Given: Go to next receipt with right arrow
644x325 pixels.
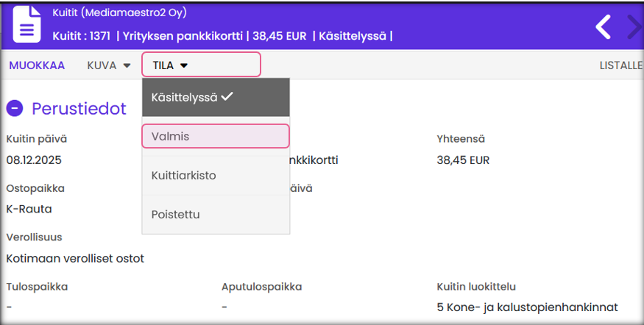Looking at the screenshot, I should point(634,27).
